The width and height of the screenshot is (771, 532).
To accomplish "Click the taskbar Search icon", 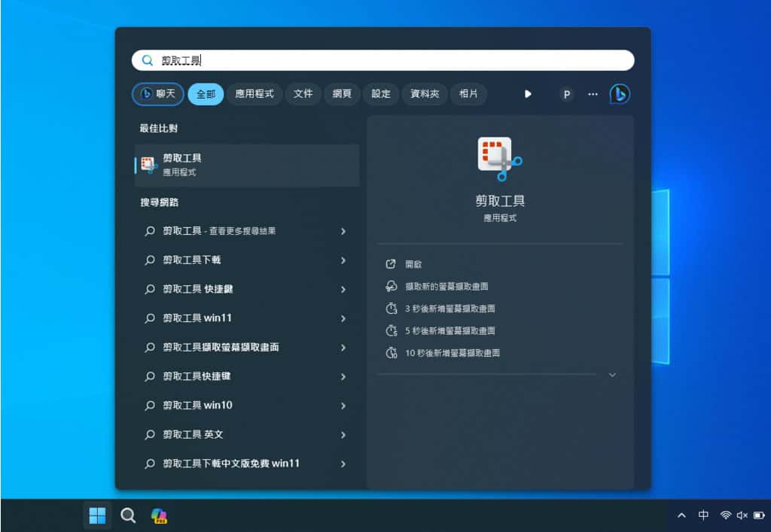I will pos(128,515).
